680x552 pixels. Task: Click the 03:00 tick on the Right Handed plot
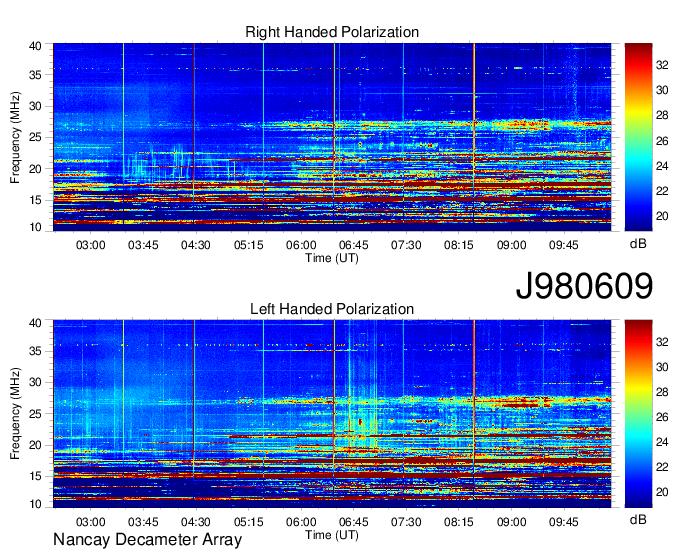(x=91, y=245)
